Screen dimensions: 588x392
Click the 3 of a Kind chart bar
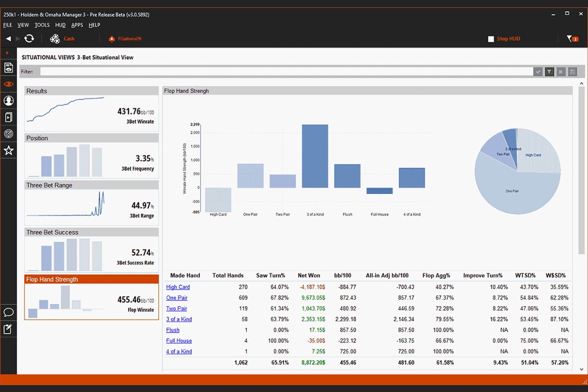click(x=315, y=156)
